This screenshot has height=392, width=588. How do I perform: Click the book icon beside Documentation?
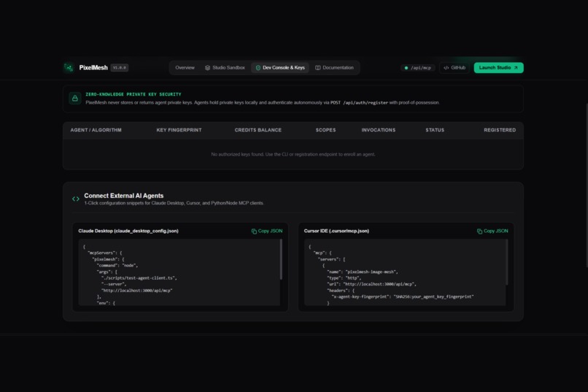coord(317,68)
